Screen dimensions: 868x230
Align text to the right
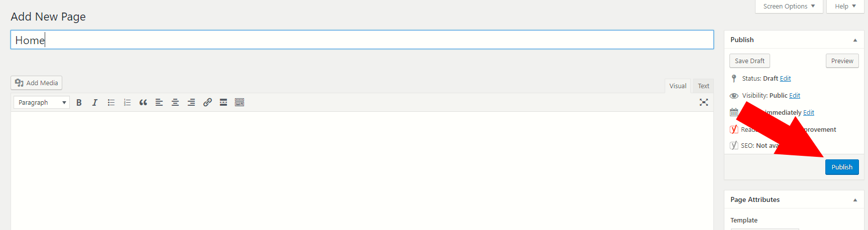tap(191, 102)
